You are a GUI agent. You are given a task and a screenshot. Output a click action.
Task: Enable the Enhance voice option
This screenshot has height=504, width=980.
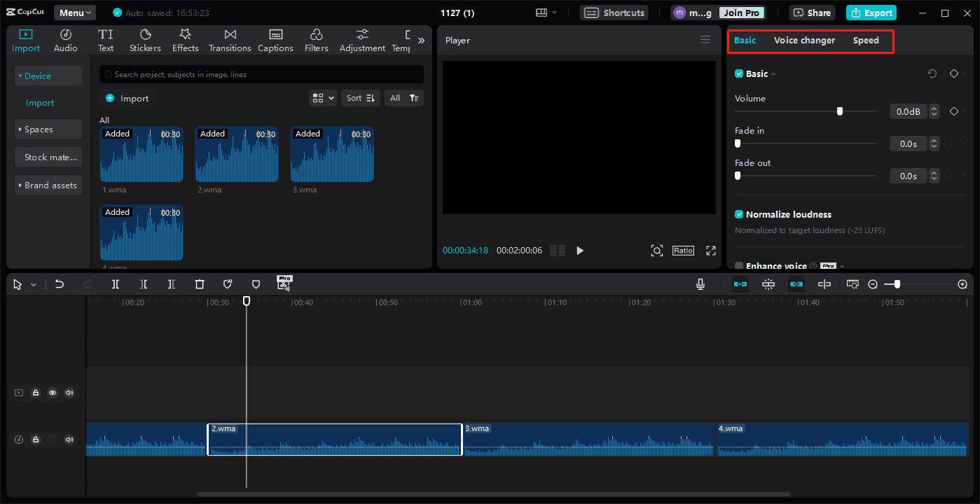[x=738, y=266]
